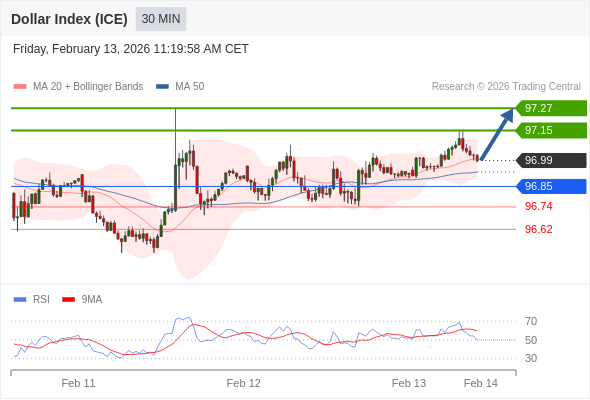The image size is (590, 400).
Task: Click the 96.74 support level label
Action: pyautogui.click(x=538, y=206)
